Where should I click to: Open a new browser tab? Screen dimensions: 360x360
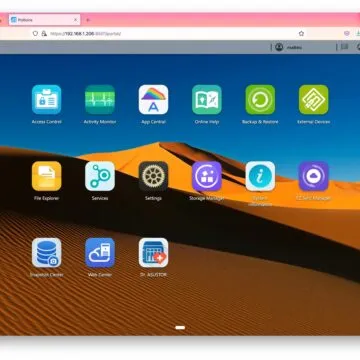(x=88, y=20)
